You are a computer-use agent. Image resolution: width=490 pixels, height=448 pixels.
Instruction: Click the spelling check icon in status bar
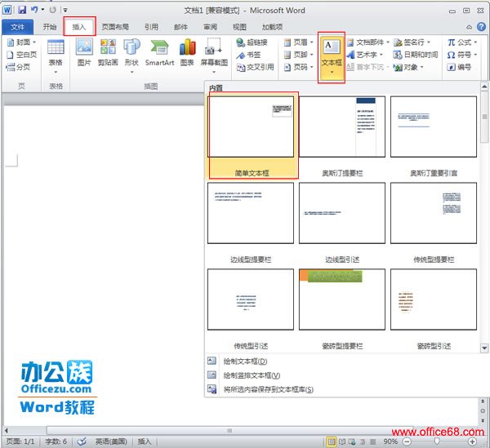tap(82, 441)
